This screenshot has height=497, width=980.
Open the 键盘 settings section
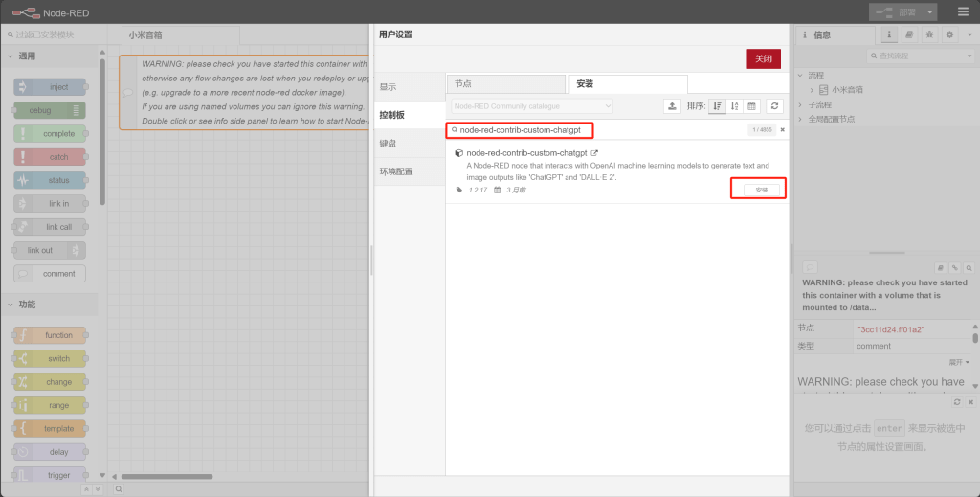tap(410, 143)
